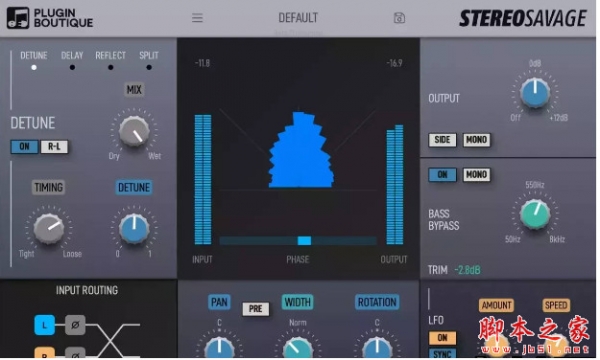This screenshot has width=600, height=360.
Task: Click the ROTATION label button
Action: point(377,302)
